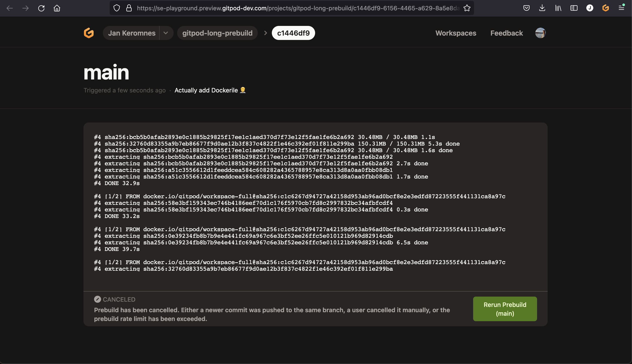This screenshot has height=364, width=632.
Task: Click the 'main' branch heading
Action: click(106, 72)
